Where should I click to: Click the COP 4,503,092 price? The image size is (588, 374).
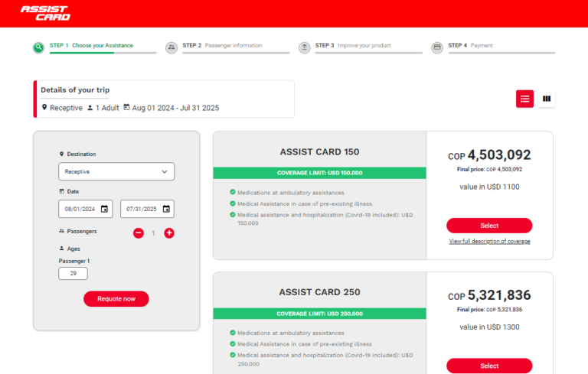[489, 154]
